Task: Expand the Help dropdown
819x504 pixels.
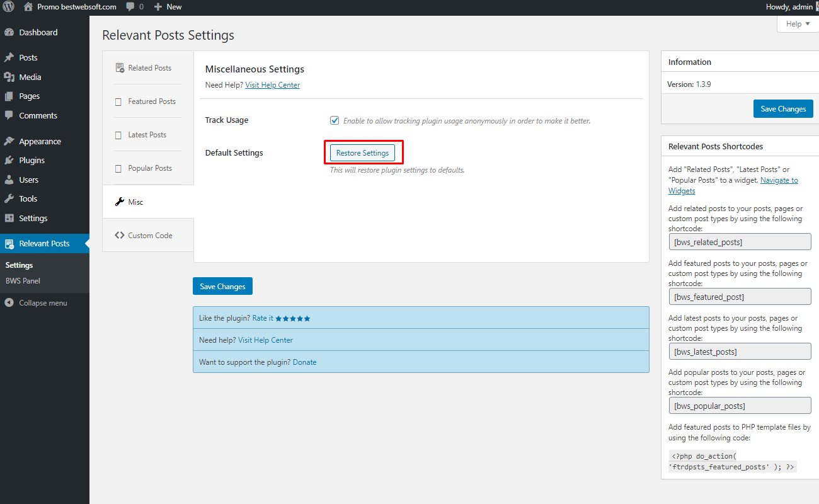Action: 798,24
